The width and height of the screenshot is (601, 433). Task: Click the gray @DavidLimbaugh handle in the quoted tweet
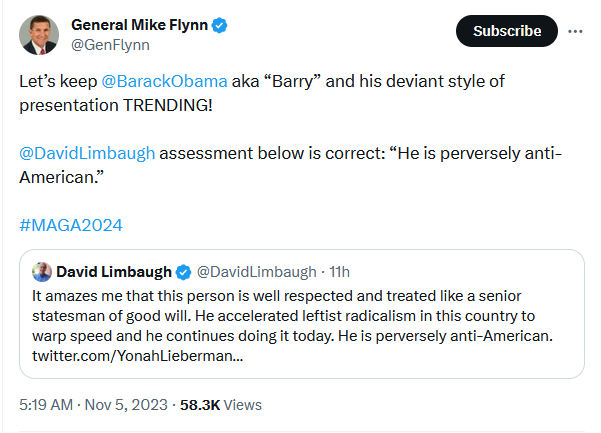256,272
